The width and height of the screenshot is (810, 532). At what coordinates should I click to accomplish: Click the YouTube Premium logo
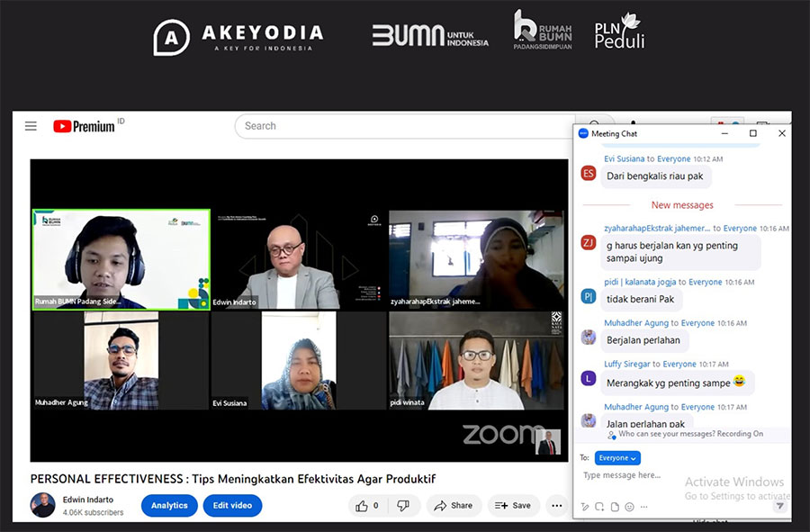point(85,126)
